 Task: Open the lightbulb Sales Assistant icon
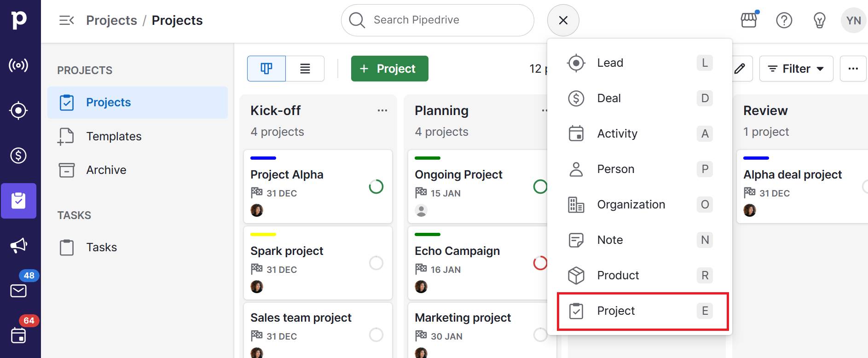pyautogui.click(x=819, y=20)
